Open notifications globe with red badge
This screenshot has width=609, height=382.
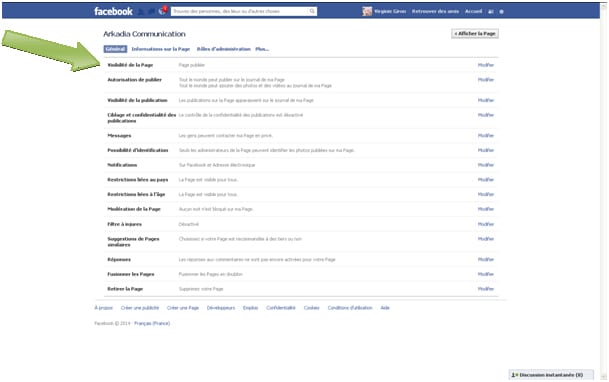pyautogui.click(x=162, y=10)
